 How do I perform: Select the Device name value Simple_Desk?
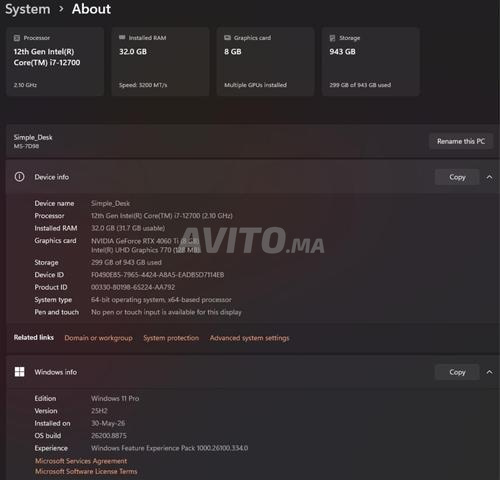110,203
